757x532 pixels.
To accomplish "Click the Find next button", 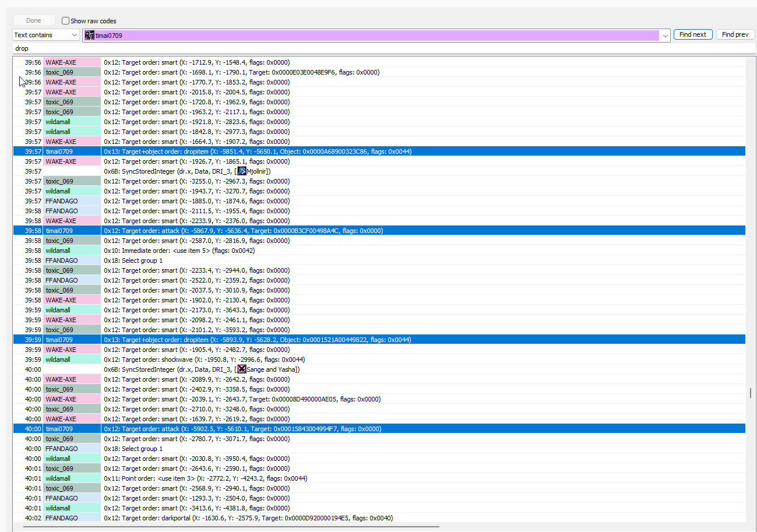I will point(693,34).
